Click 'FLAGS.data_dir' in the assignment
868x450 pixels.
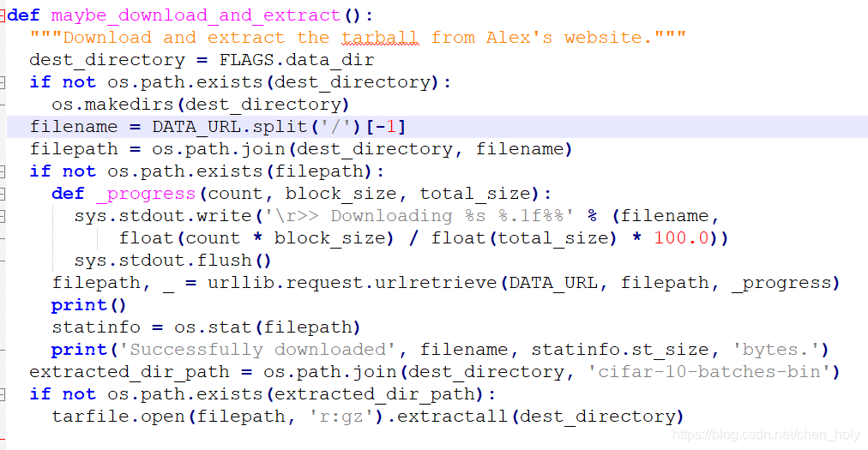[297, 60]
